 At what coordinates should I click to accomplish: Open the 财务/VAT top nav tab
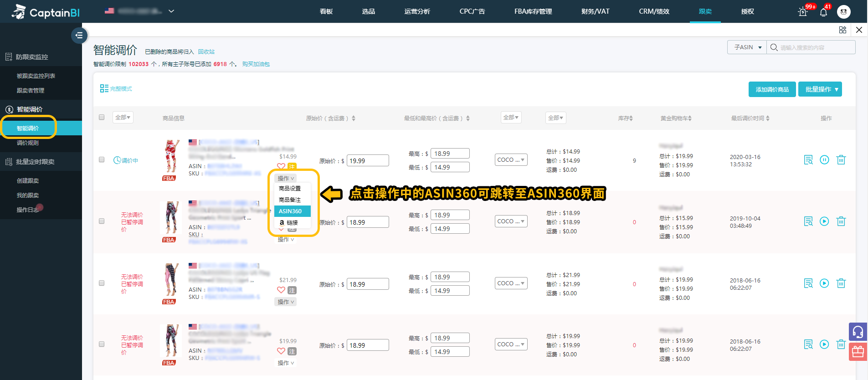(x=595, y=11)
